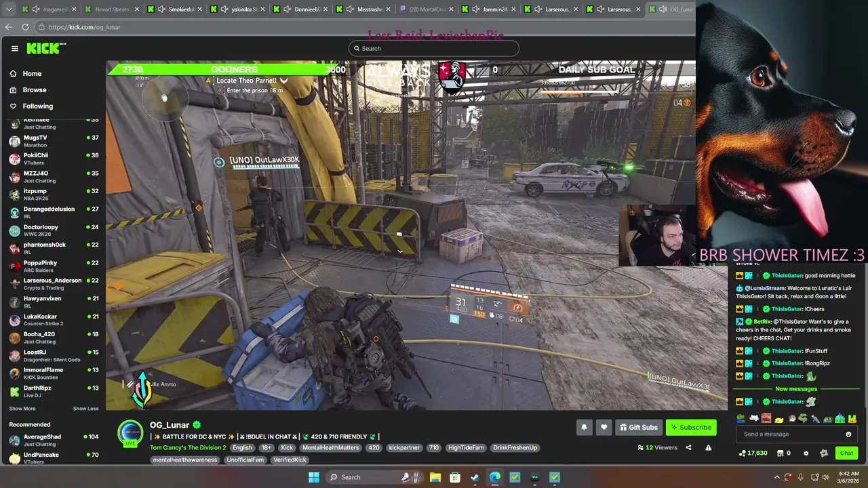The width and height of the screenshot is (868, 488).
Task: Open Bocha_420 channel in sidebar
Action: pos(53,338)
